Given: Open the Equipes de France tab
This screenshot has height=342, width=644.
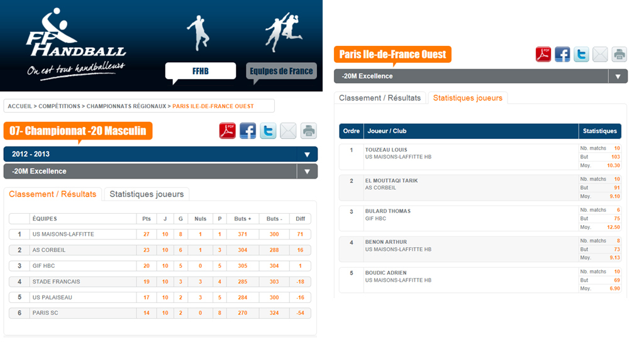Looking at the screenshot, I should (x=281, y=71).
